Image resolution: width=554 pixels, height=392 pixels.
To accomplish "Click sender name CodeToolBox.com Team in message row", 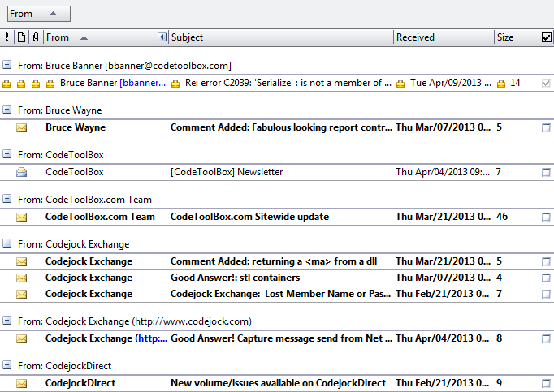I will pos(100,217).
